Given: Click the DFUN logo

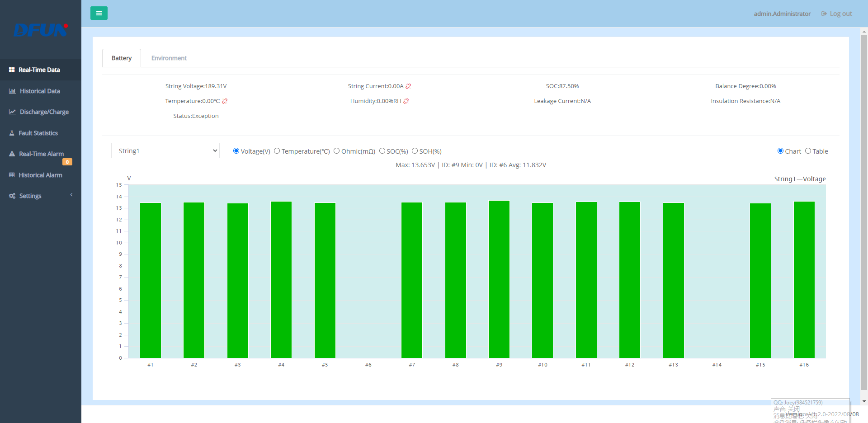Looking at the screenshot, I should pos(41,30).
